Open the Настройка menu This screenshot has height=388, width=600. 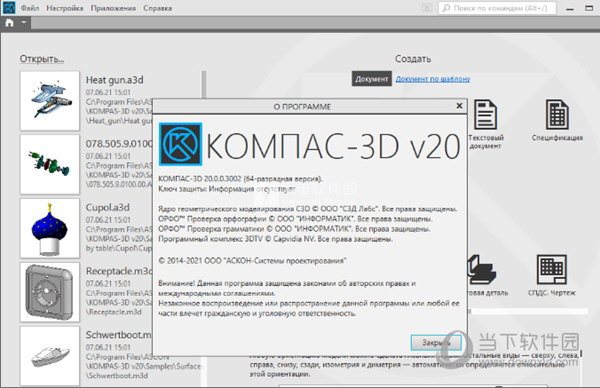coord(65,8)
